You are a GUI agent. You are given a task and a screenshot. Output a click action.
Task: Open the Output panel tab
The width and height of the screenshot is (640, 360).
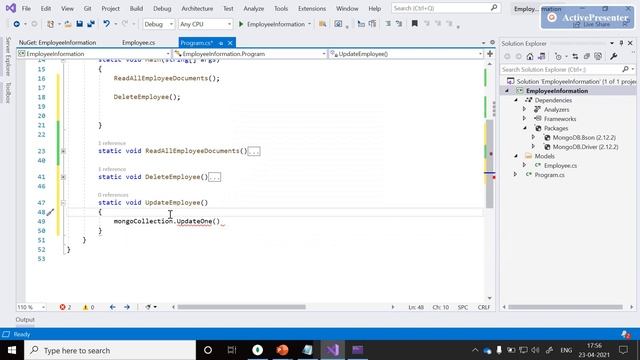coord(25,320)
